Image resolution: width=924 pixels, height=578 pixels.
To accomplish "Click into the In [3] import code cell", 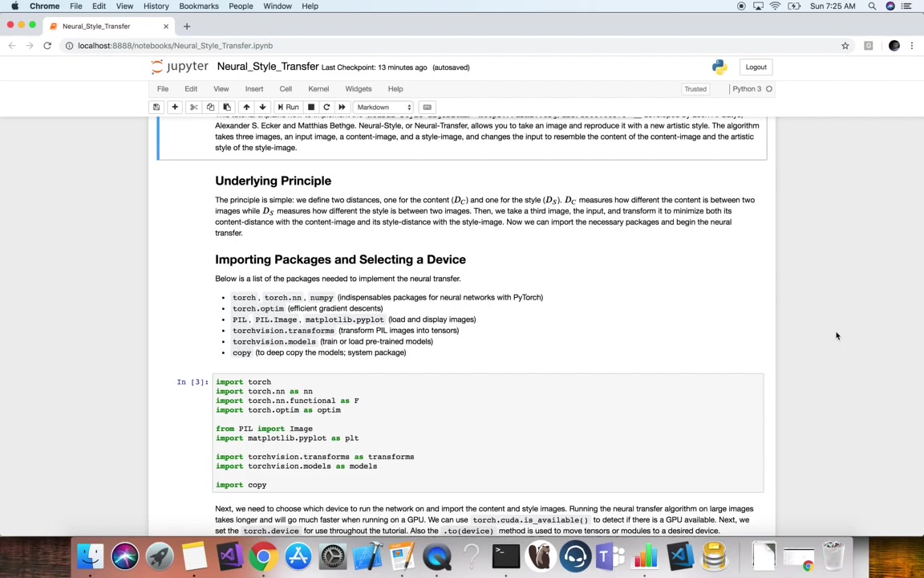I will tap(488, 433).
